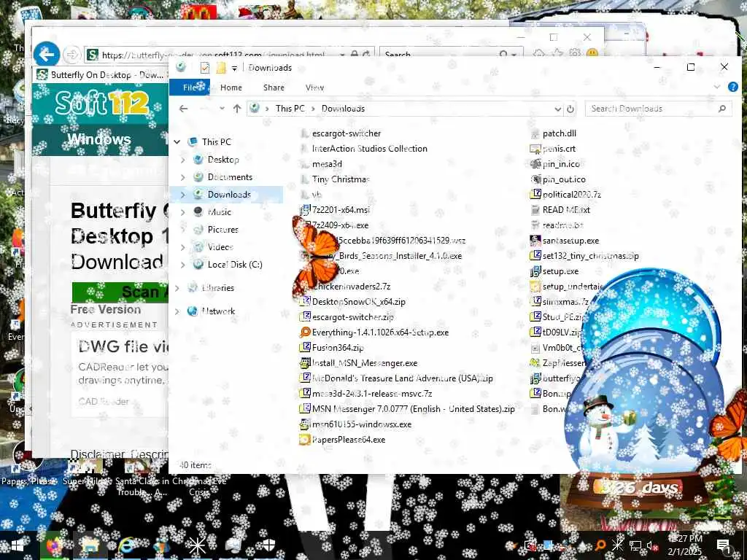Refresh Downloads folder address bar
The height and width of the screenshot is (560, 747).
pos(570,109)
